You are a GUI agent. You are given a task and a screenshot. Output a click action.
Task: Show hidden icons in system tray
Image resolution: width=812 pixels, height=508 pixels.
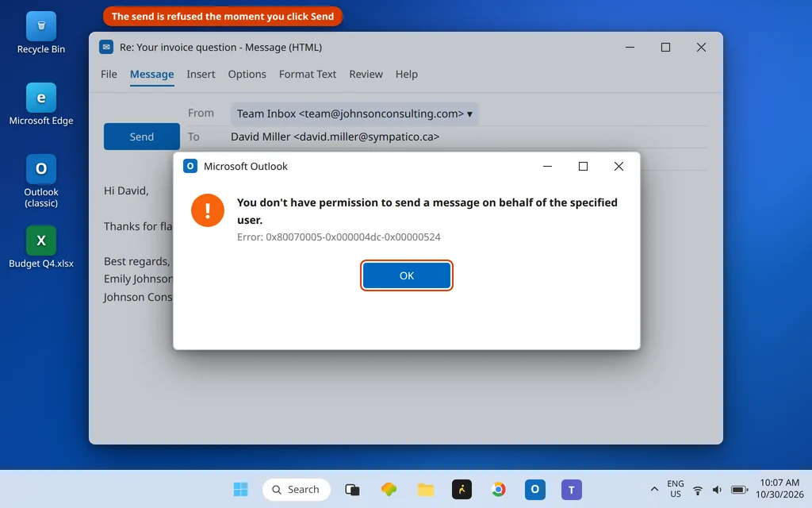(654, 489)
